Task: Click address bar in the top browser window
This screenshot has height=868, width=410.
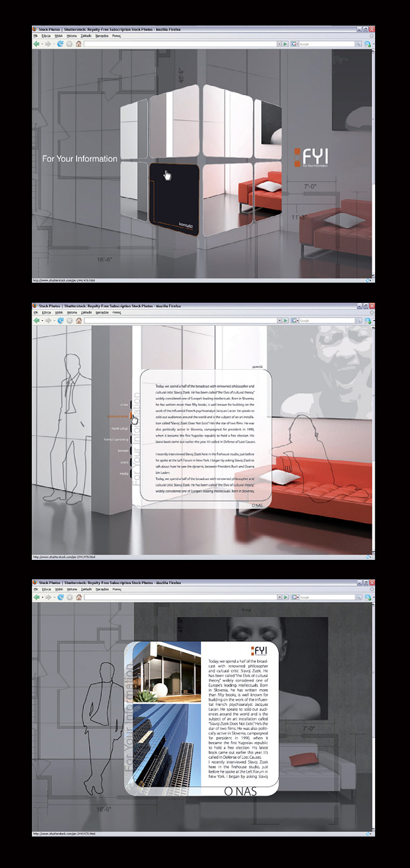Action: 181,44
